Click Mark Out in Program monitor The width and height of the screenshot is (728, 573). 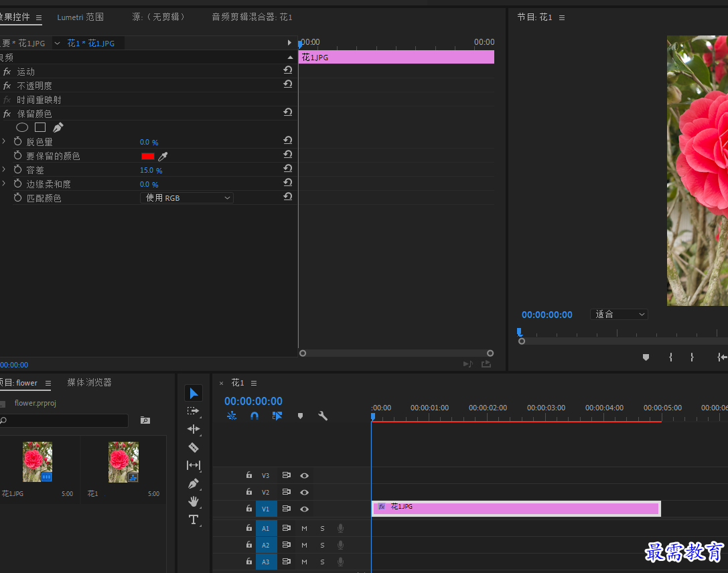coord(692,357)
